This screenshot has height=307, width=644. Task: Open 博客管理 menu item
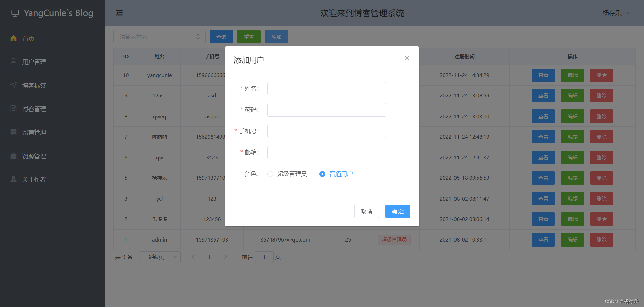52,109
